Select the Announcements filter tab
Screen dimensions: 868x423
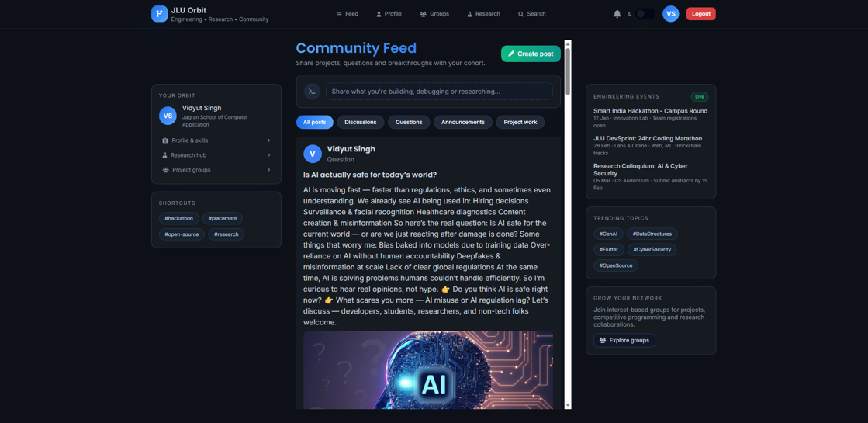point(462,122)
